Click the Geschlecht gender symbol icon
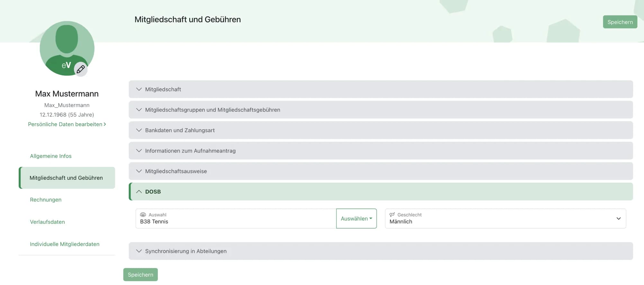The image size is (644, 285). pos(392,215)
